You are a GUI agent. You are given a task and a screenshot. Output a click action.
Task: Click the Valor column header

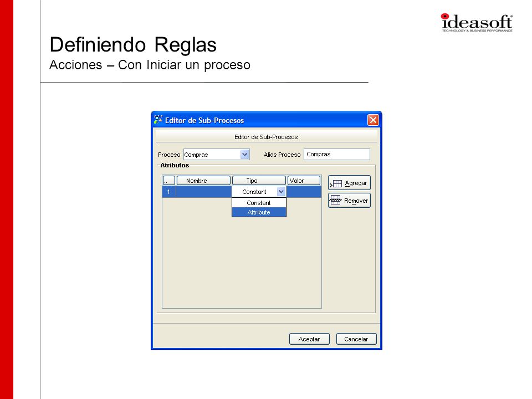coord(304,181)
